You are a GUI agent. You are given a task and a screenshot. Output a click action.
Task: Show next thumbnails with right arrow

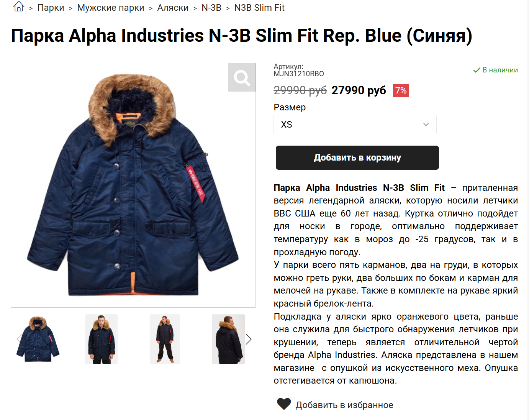pos(249,339)
